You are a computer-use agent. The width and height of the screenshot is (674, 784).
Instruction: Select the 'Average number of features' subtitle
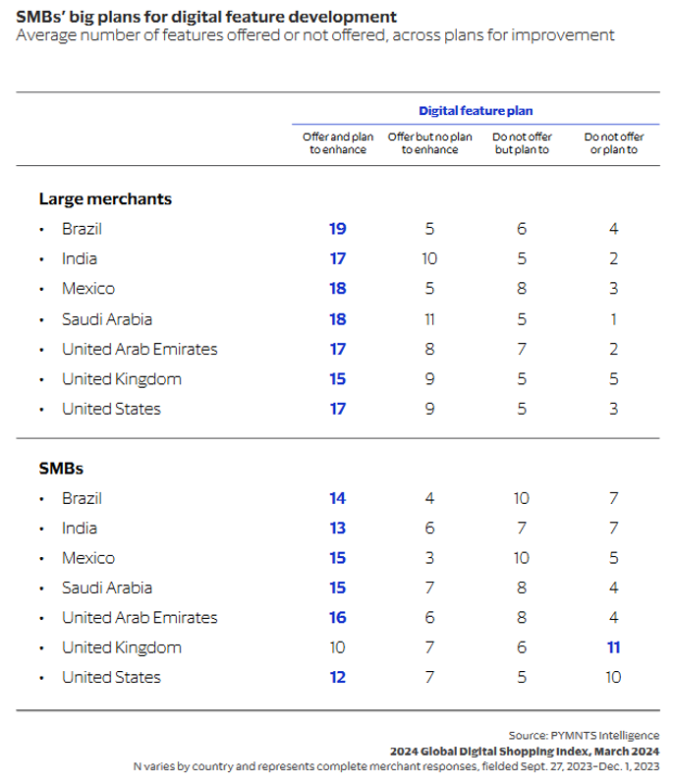[x=314, y=35]
